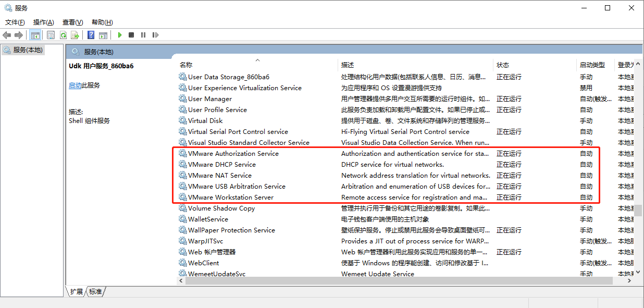Image resolution: width=644 pixels, height=308 pixels.
Task: Click description 'DHCP service for virtual networks.'
Action: coord(393,164)
